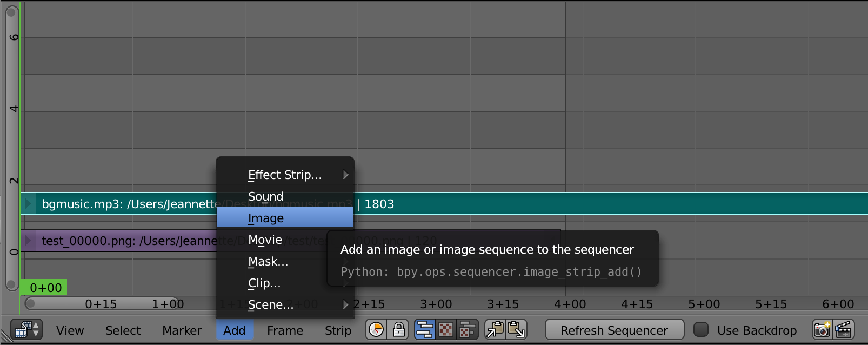The image size is (868, 345).
Task: Switch to Sequencer and Preview combined view
Action: [467, 330]
